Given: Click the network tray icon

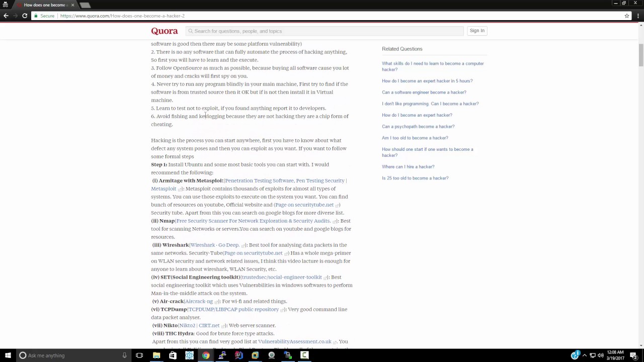Looking at the screenshot, I should point(593,355).
